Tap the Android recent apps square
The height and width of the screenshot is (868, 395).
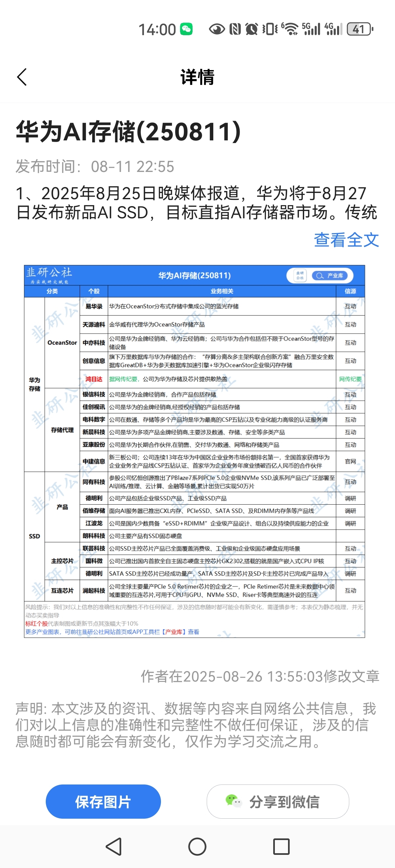[x=281, y=846]
